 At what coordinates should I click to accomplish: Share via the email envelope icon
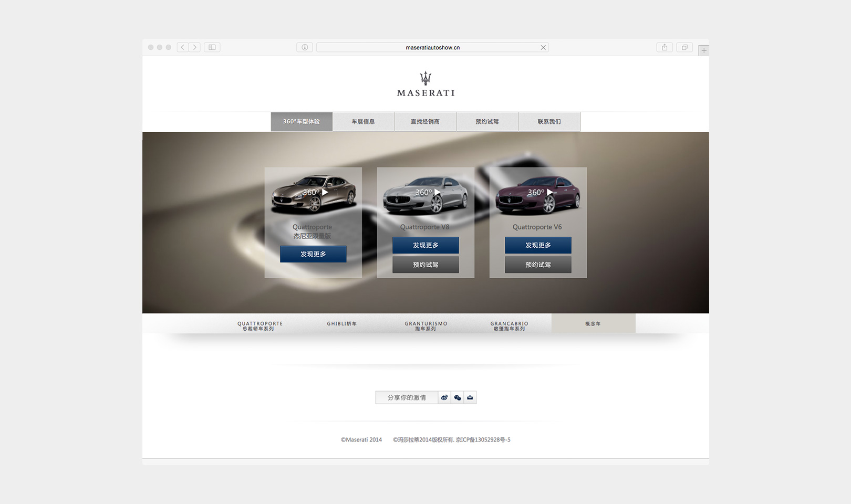tap(470, 397)
